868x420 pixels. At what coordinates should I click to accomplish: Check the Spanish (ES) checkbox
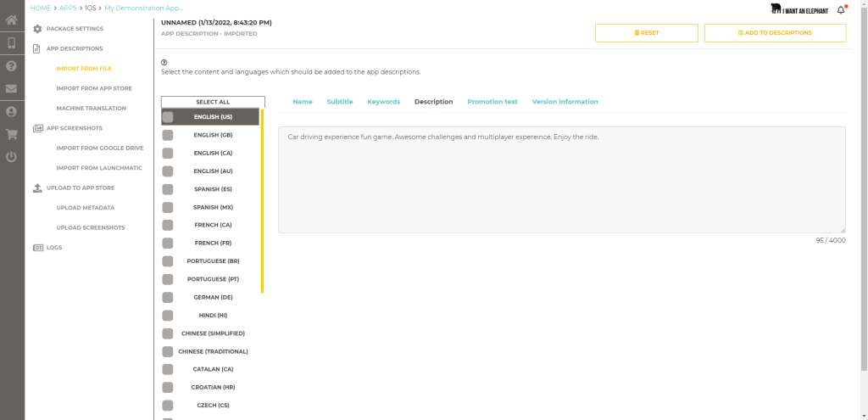168,189
